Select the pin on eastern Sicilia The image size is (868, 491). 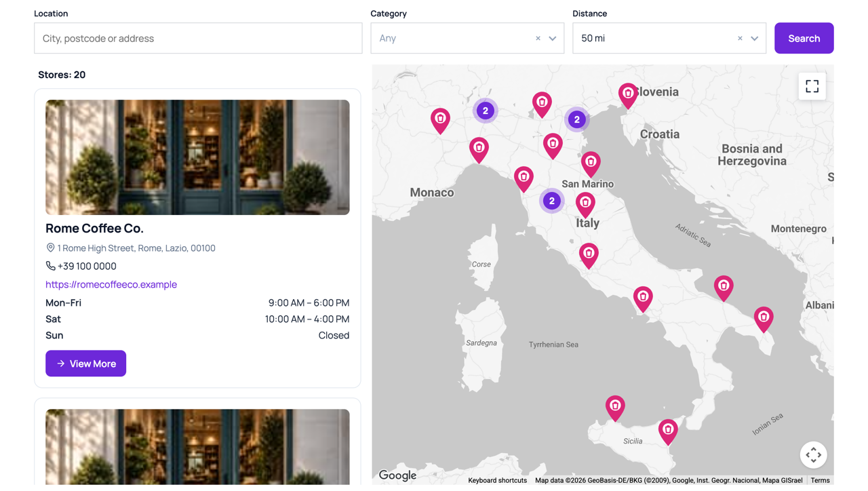(668, 431)
